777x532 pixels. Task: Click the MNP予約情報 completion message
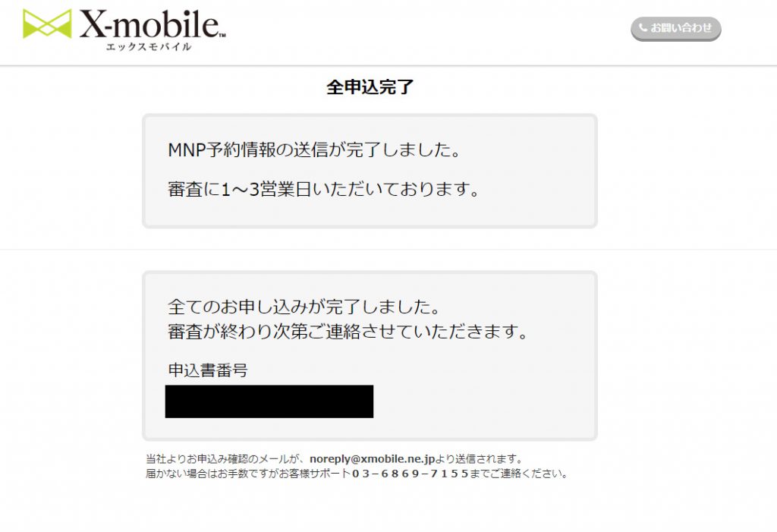(x=315, y=150)
